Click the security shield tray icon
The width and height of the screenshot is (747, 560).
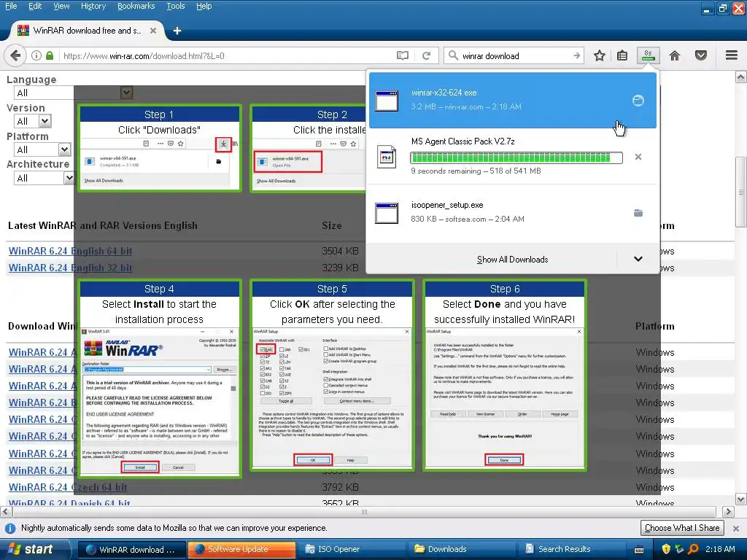[x=666, y=549]
